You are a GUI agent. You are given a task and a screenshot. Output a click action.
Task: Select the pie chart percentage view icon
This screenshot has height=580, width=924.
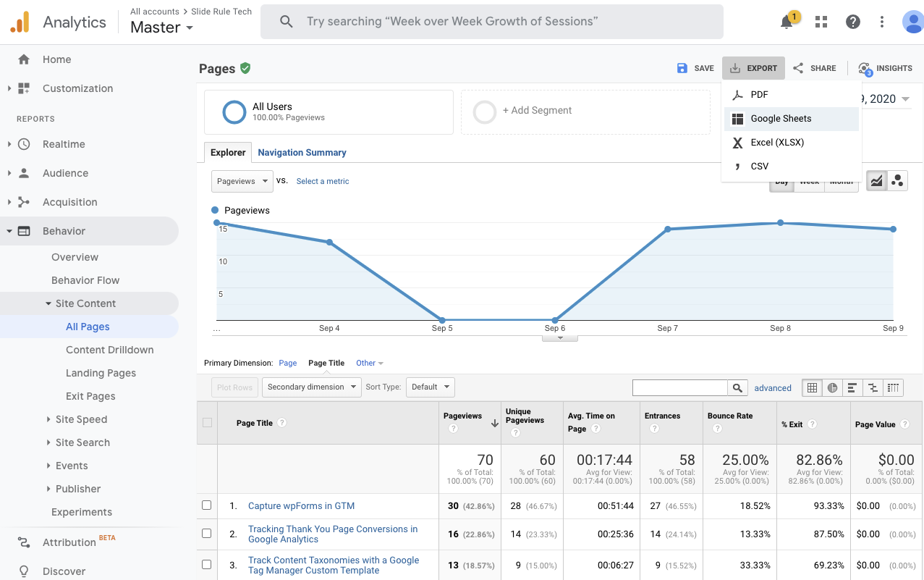(x=832, y=387)
